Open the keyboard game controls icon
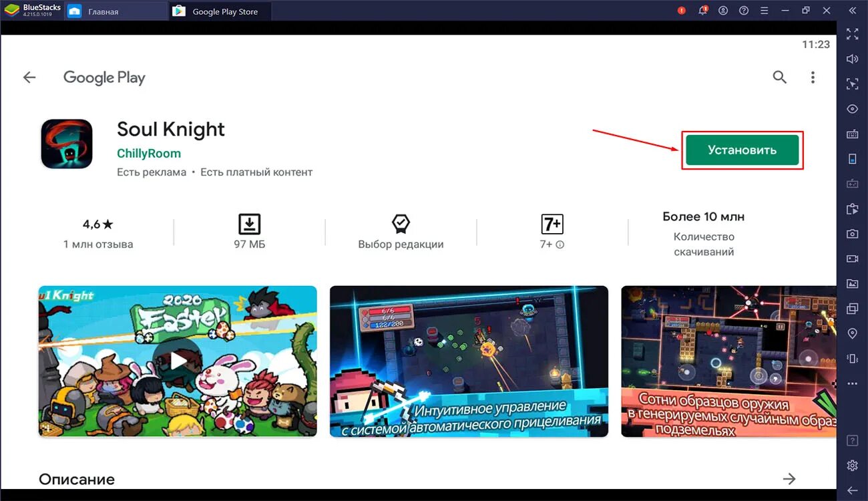The width and height of the screenshot is (868, 501). pos(852,134)
